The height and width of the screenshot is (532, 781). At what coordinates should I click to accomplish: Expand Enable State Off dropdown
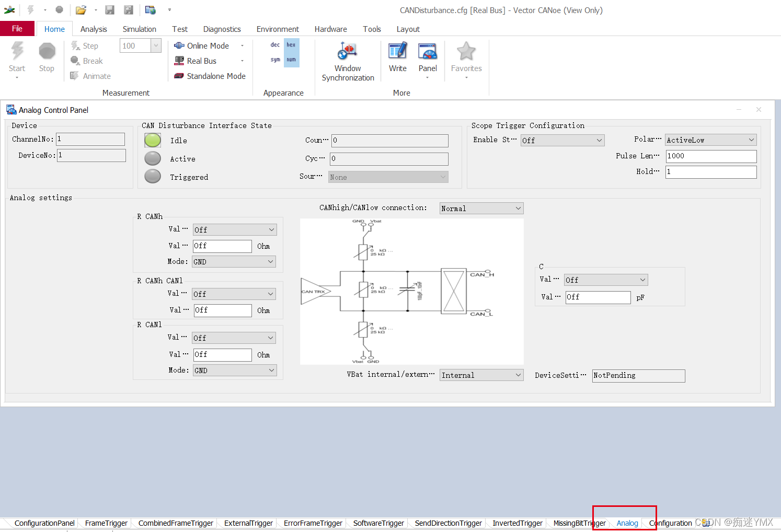click(x=562, y=140)
